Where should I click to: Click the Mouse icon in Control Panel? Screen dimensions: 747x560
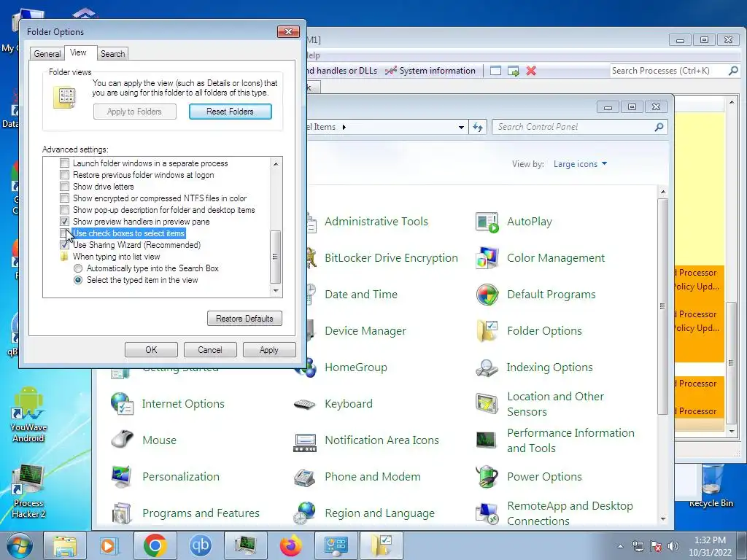coord(122,440)
